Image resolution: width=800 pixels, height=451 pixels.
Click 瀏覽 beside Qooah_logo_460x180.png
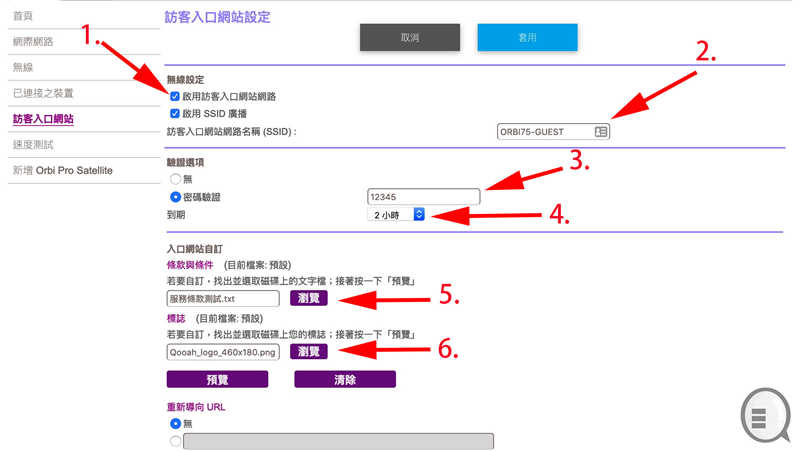click(x=309, y=352)
